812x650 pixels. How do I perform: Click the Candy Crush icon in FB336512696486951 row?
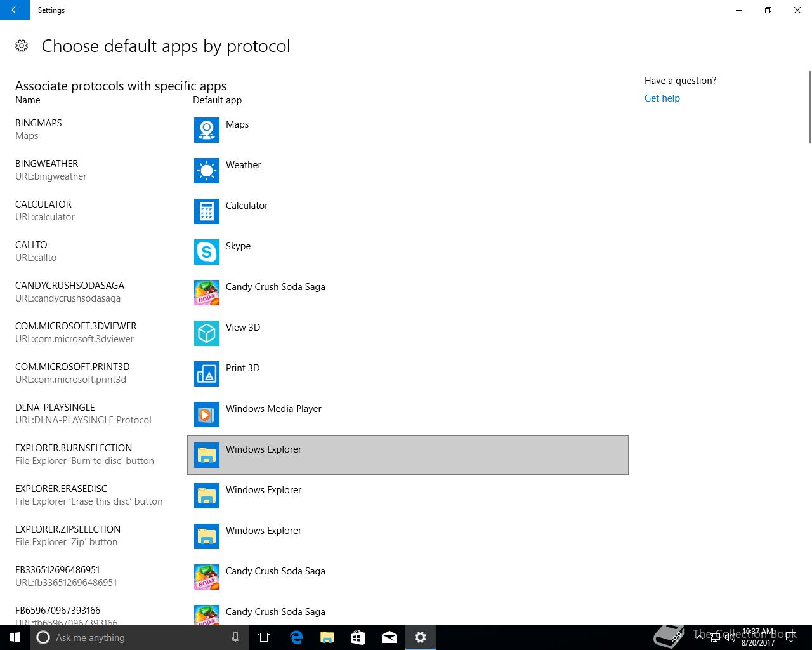click(x=207, y=577)
